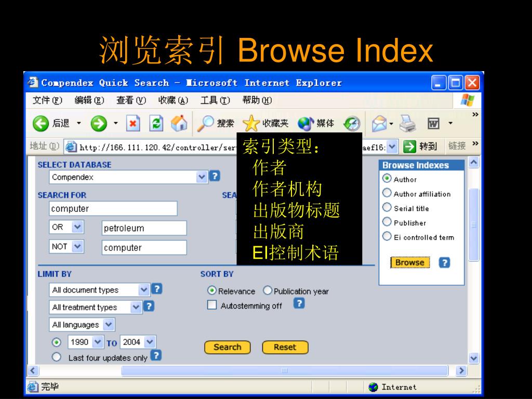Open the 查看(V) menu
The height and width of the screenshot is (399, 532).
tap(131, 100)
